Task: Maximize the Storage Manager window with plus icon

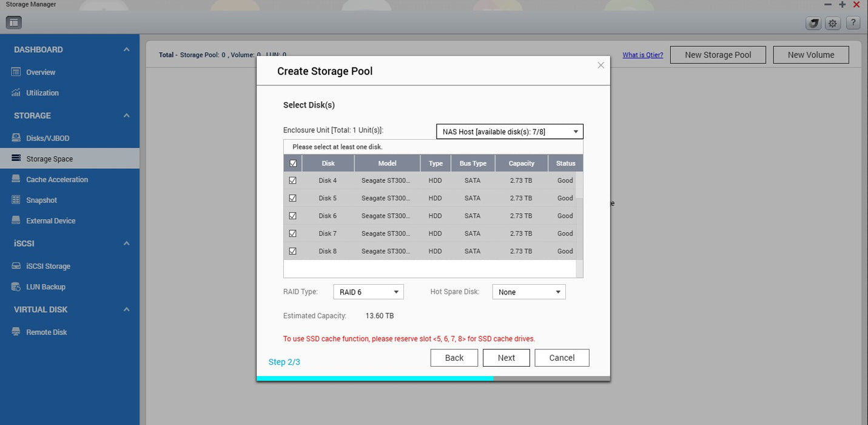Action: pos(843,4)
